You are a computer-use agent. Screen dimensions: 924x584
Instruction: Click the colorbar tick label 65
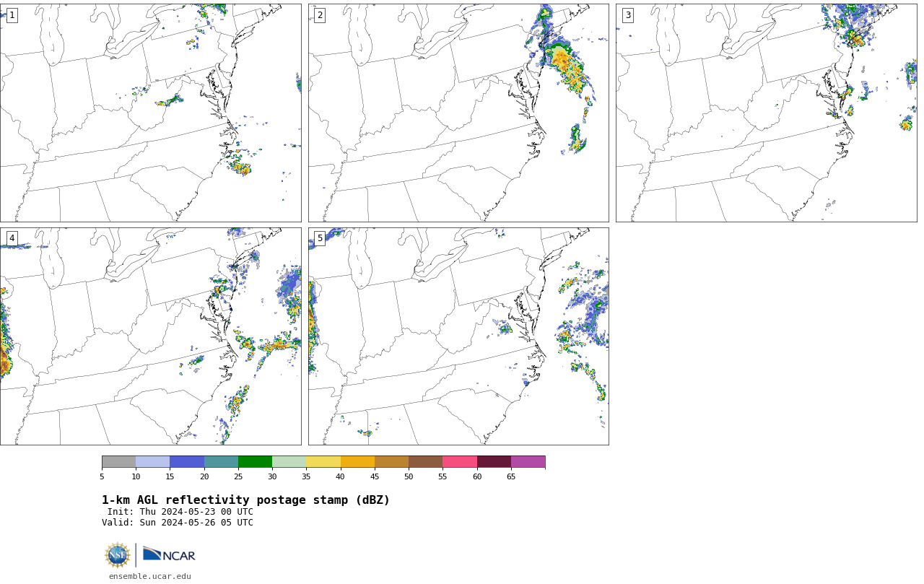coord(511,476)
